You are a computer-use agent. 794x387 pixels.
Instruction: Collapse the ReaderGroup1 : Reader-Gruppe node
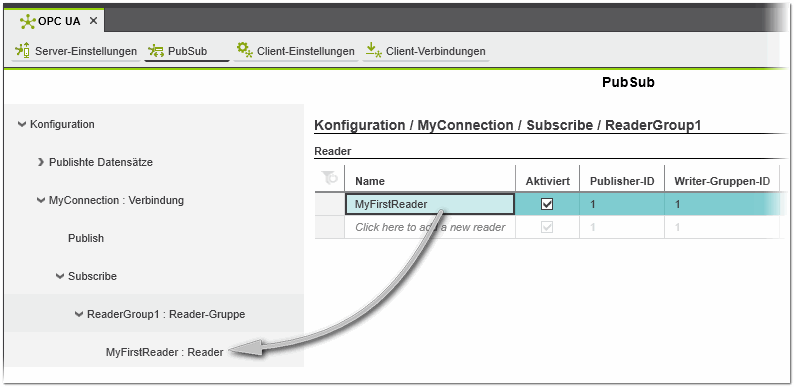point(79,315)
